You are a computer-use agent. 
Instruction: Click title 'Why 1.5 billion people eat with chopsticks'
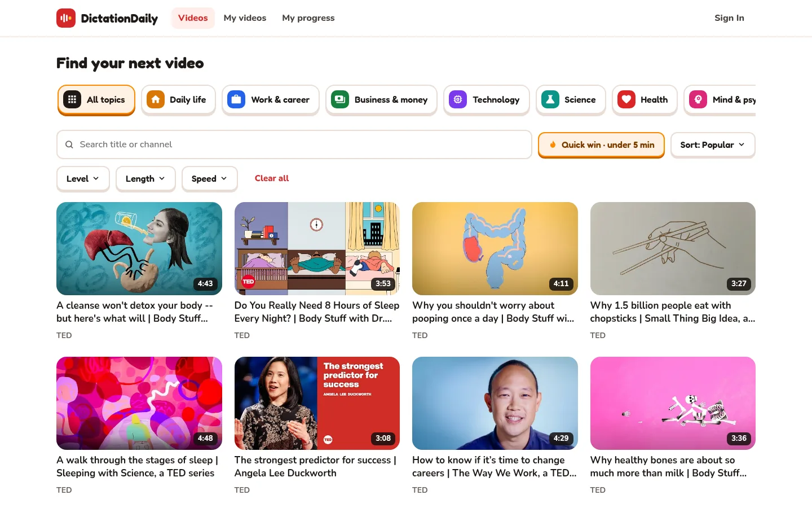pos(673,312)
